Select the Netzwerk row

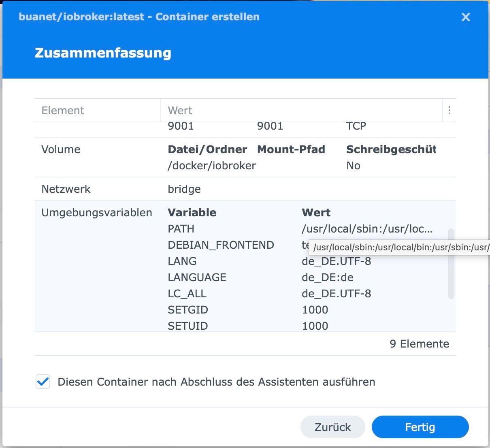66,189
